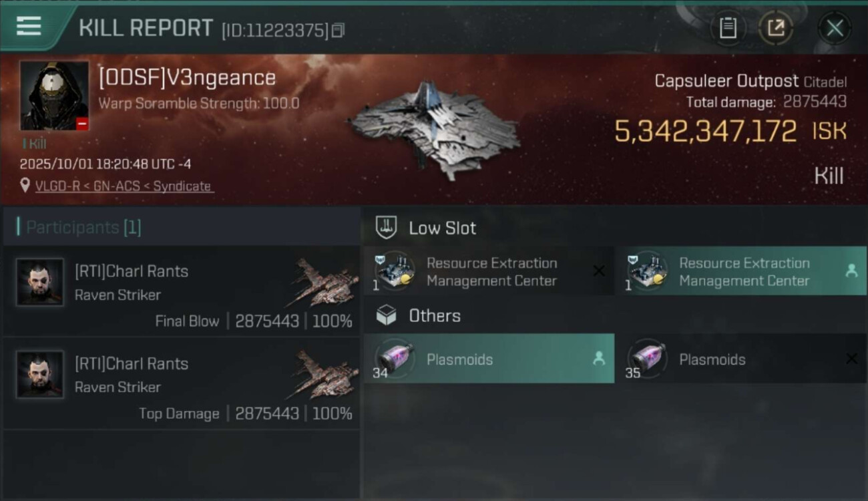Copy the kill report ID
Image resolution: width=868 pixels, height=501 pixels.
[x=338, y=30]
